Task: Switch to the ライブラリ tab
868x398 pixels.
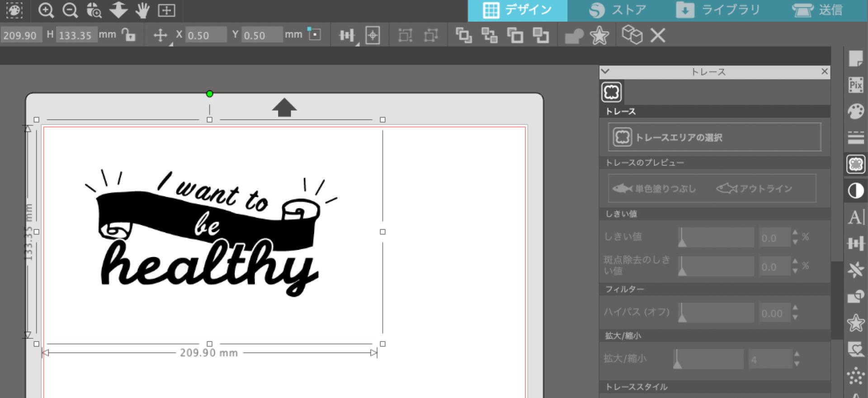Action: 718,10
